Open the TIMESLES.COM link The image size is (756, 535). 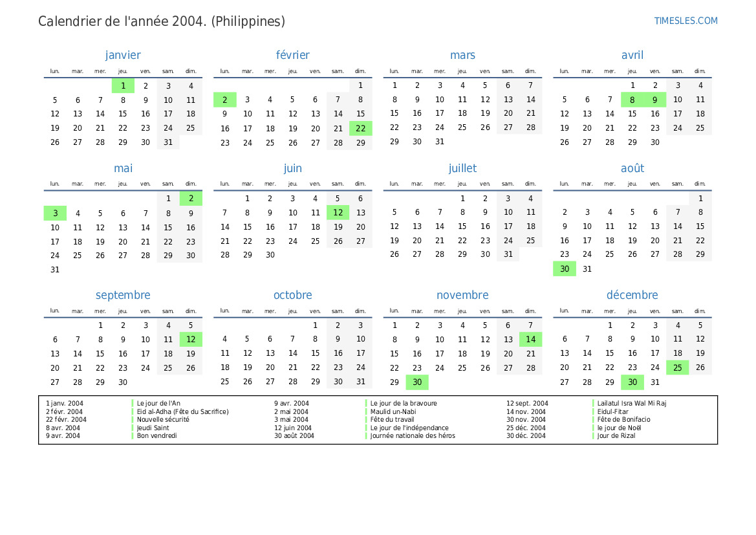[686, 21]
